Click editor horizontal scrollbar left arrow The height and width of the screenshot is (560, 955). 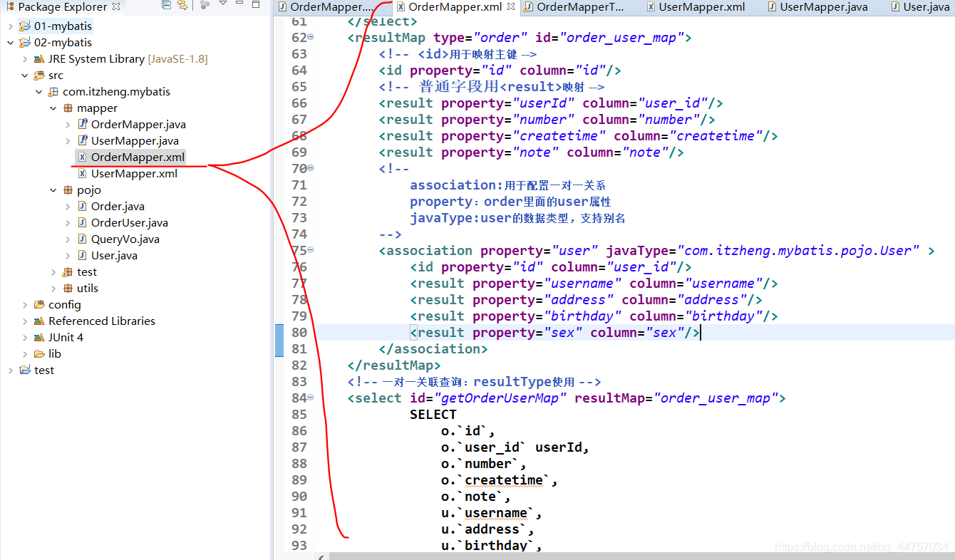point(320,556)
